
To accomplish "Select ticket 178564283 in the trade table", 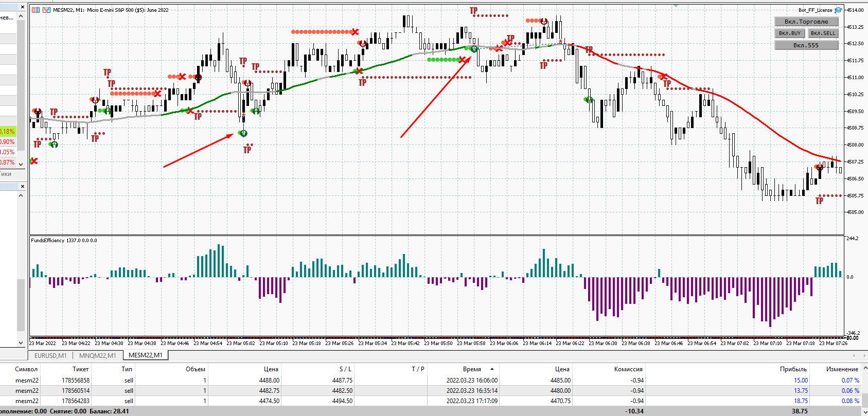I will 76,401.
